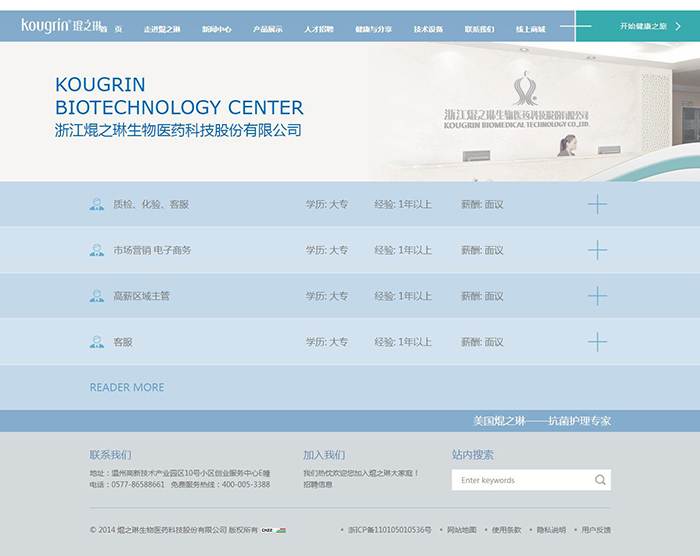Click the 加入我们 footer heading
The width and height of the screenshot is (700, 556).
pos(324,455)
